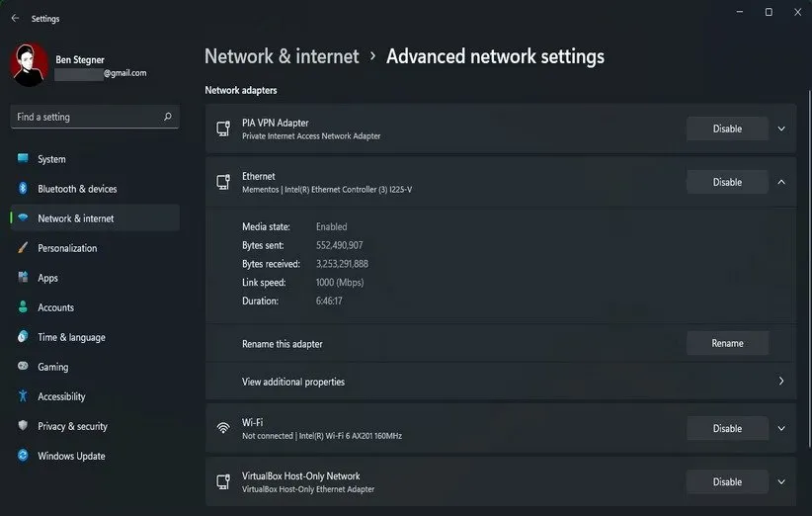Focus the Find a setting search box

pyautogui.click(x=87, y=117)
